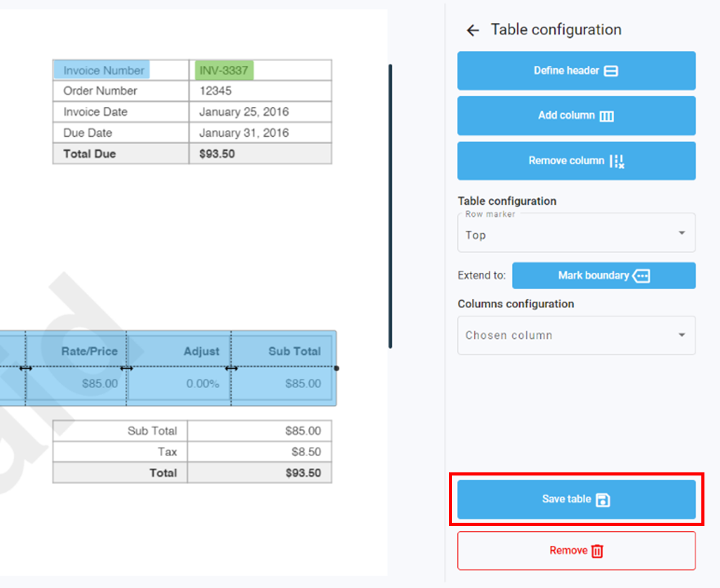Click the Row marker dropdown arrow
This screenshot has height=588, width=720.
tap(681, 233)
